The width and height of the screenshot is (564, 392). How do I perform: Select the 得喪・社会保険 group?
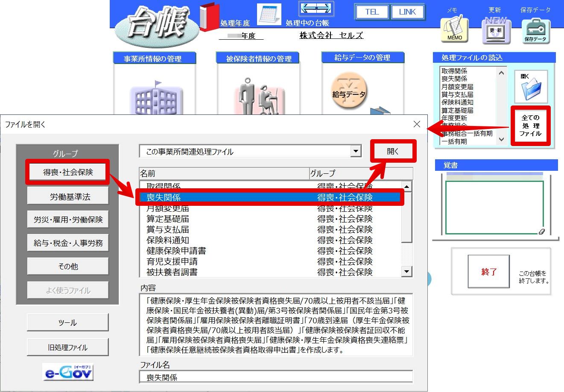[68, 172]
